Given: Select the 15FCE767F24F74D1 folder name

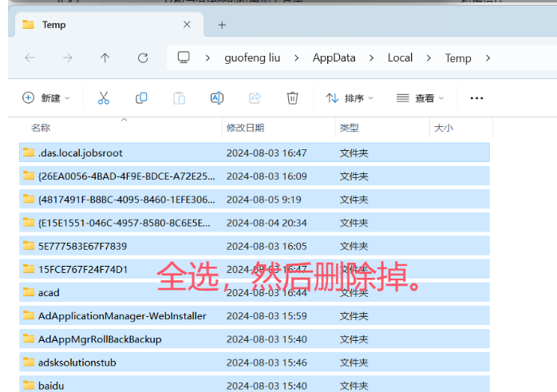Looking at the screenshot, I should 83,269.
